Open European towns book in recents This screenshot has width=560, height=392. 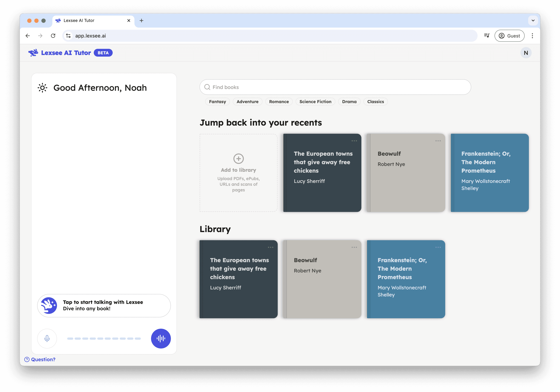[x=322, y=172]
